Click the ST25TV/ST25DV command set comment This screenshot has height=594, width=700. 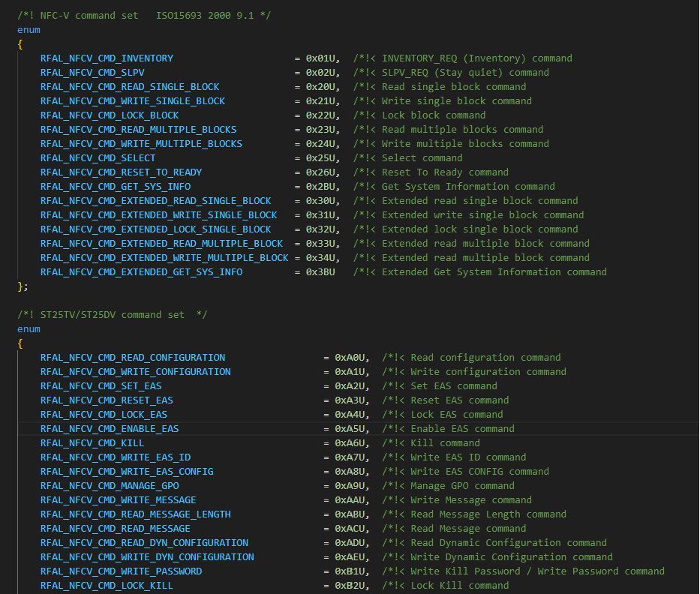pyautogui.click(x=112, y=315)
